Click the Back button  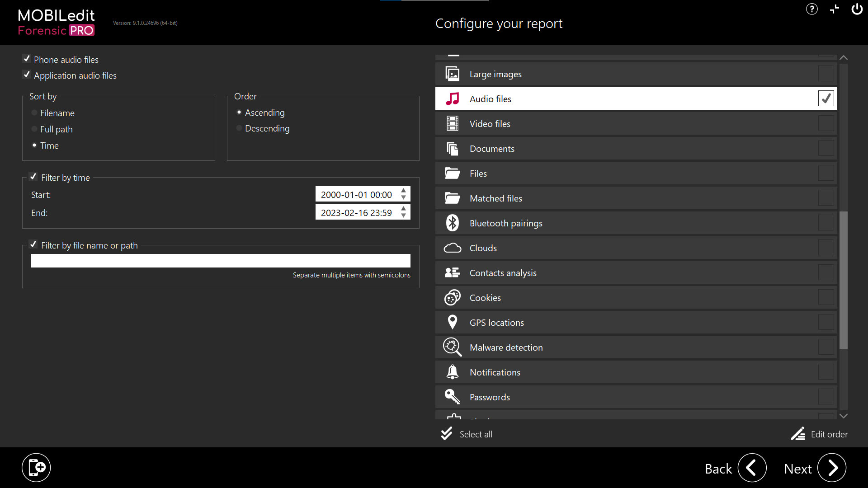[752, 468]
